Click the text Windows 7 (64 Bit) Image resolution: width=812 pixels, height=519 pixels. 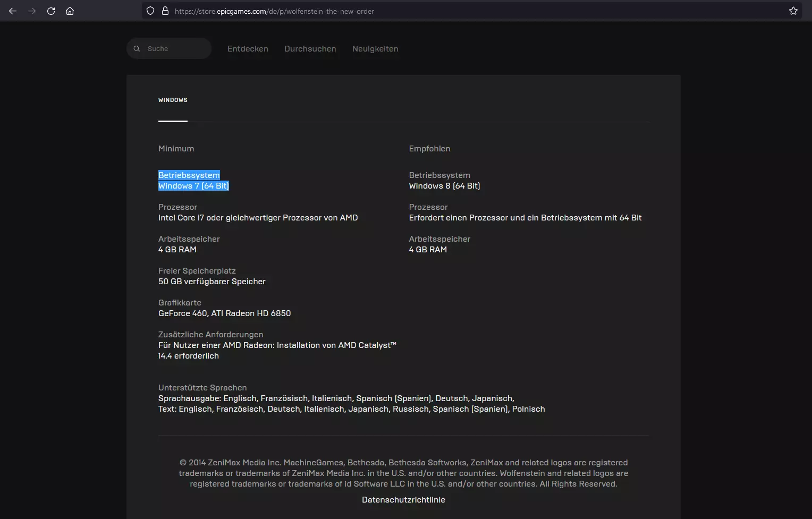pos(193,186)
